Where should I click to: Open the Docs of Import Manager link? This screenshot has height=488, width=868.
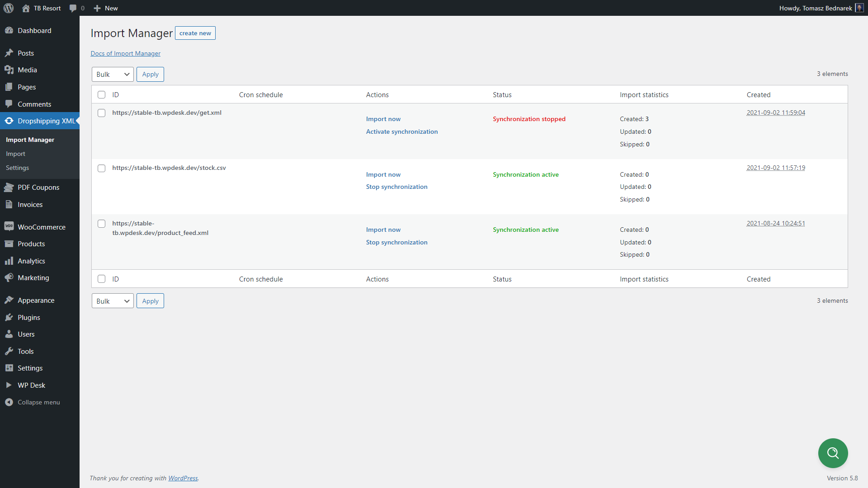pos(125,53)
